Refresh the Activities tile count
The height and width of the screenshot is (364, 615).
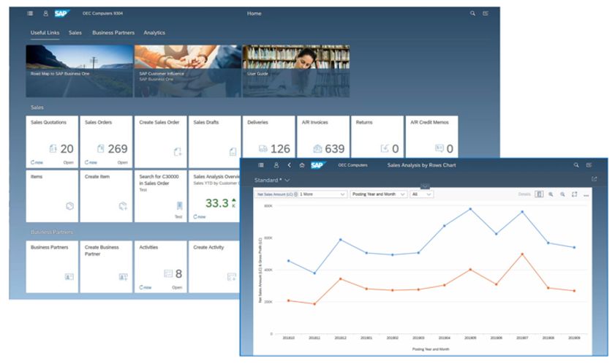pos(145,287)
